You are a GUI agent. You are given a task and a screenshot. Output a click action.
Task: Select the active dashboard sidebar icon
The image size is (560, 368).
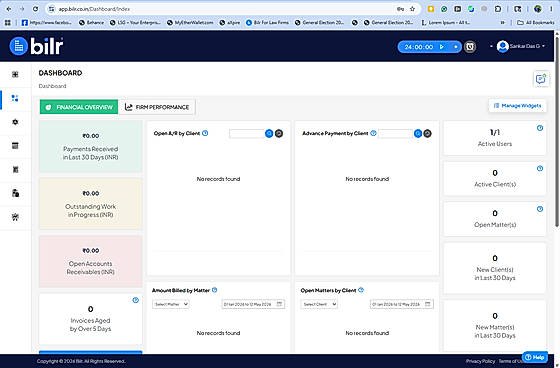point(15,98)
